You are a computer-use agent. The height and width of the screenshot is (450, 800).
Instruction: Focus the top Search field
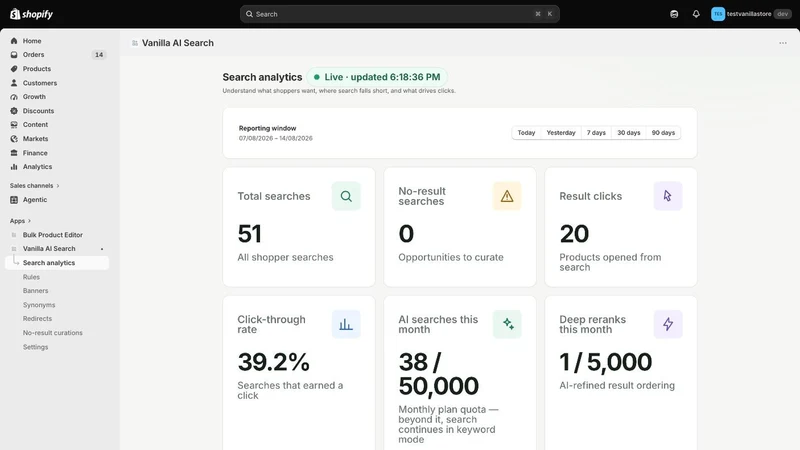(399, 14)
